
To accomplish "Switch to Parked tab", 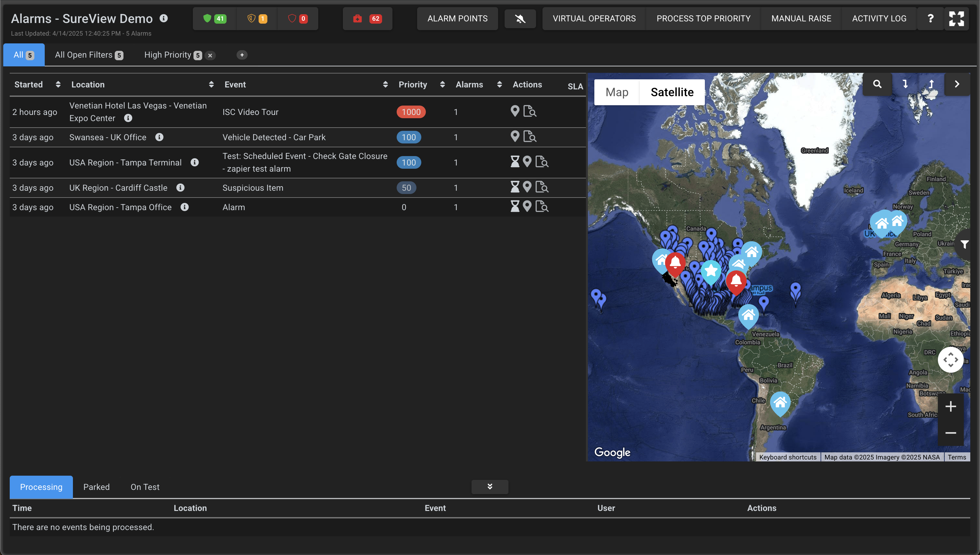I will point(97,487).
